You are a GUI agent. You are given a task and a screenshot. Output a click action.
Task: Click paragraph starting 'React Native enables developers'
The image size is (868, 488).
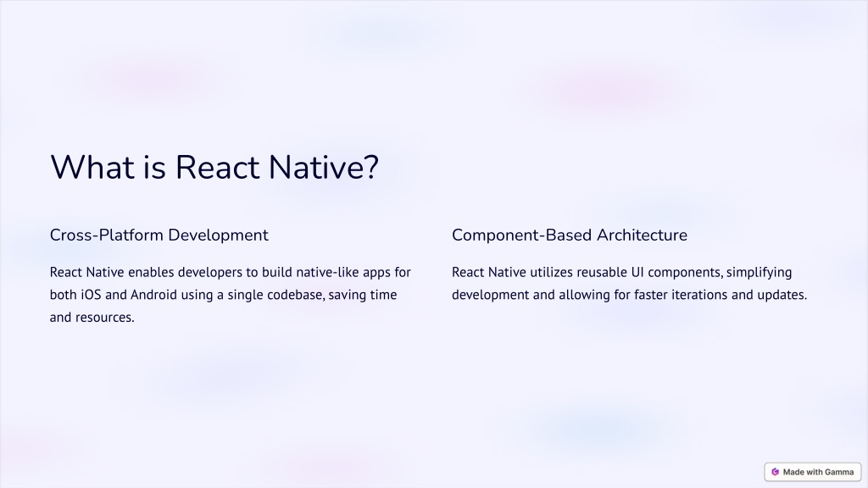coord(231,294)
